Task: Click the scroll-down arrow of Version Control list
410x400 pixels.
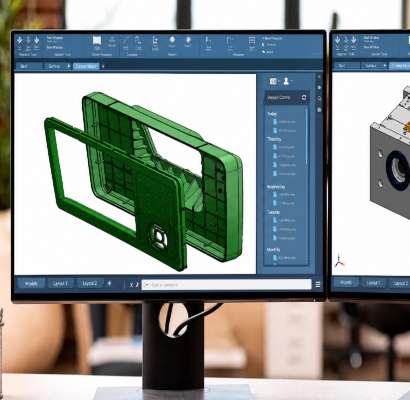Action: click(x=307, y=263)
